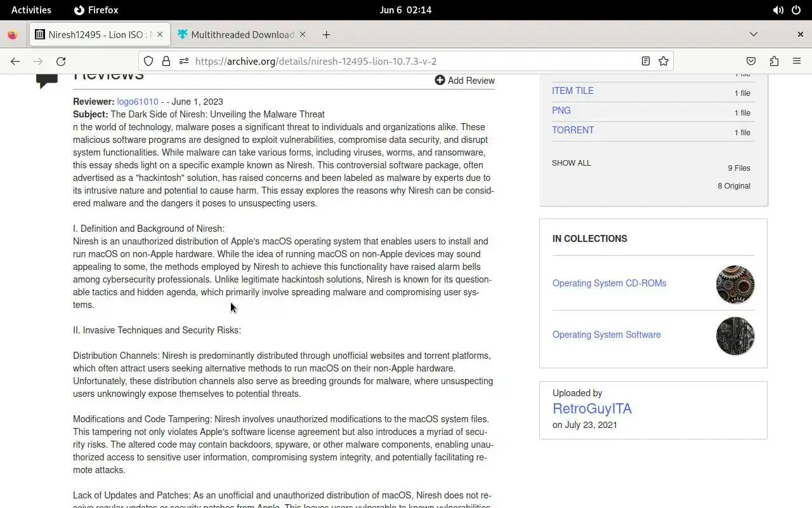Click the archive.org URL address field
812x508 pixels.
tap(406, 61)
